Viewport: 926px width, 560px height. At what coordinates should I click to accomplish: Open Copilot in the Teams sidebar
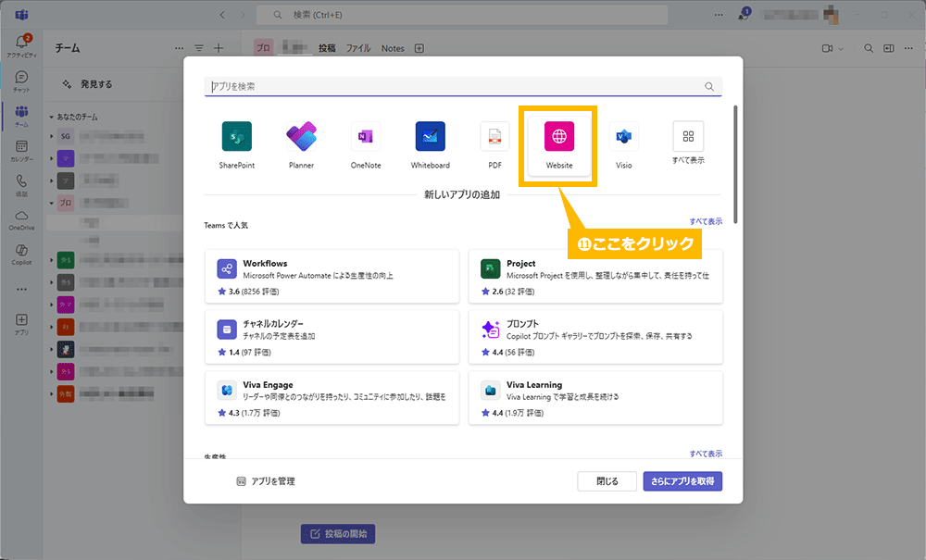[x=22, y=255]
